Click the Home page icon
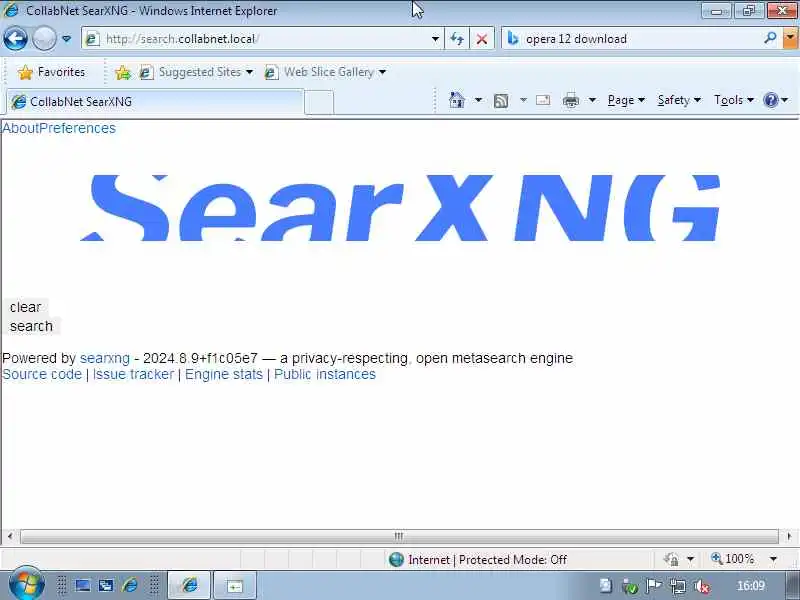800x600 pixels. click(457, 100)
